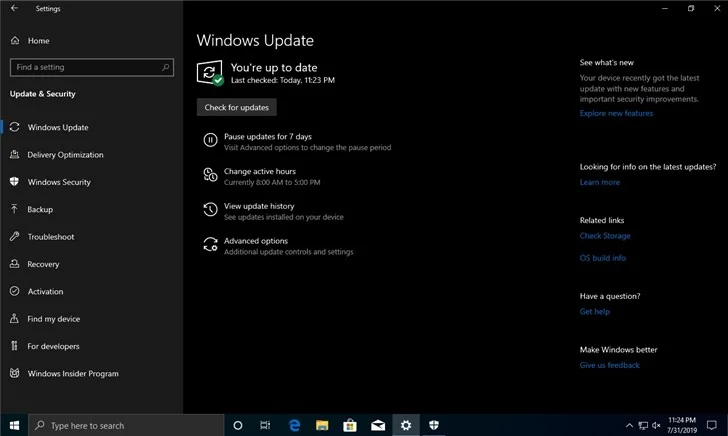Viewport: 728px width, 436px height.
Task: Open File Explorer from taskbar
Action: click(322, 425)
